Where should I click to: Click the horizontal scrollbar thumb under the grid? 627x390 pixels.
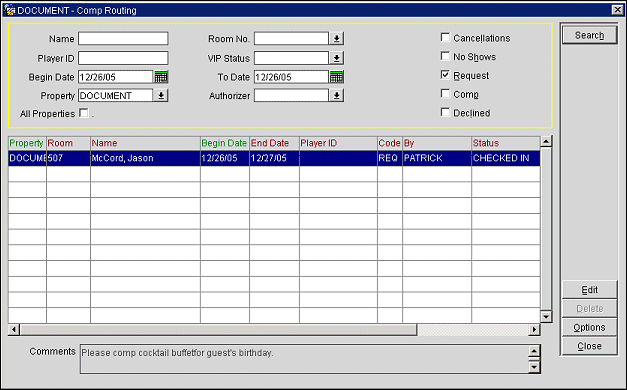pos(218,330)
